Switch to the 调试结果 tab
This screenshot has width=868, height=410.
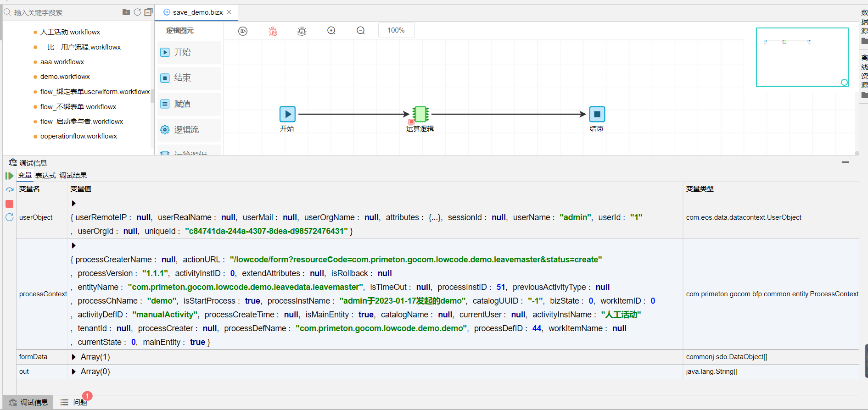tap(73, 175)
